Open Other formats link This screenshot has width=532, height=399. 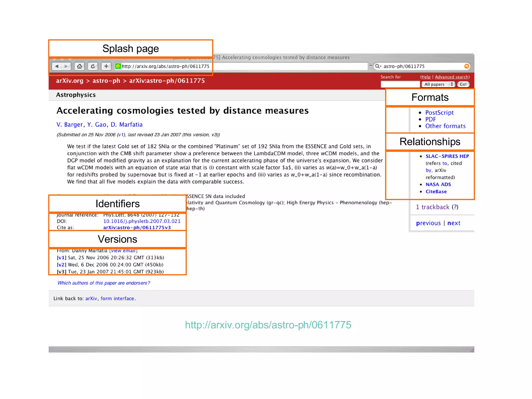(445, 126)
